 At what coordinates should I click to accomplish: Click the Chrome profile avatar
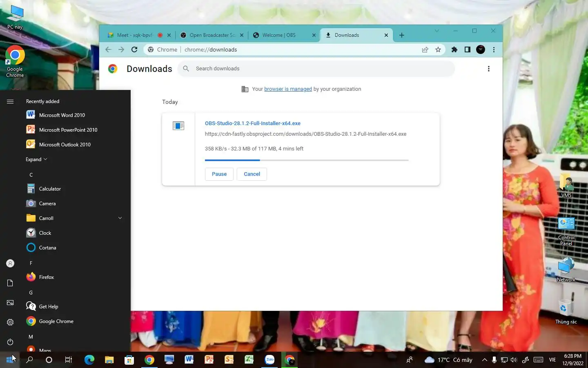tap(481, 49)
